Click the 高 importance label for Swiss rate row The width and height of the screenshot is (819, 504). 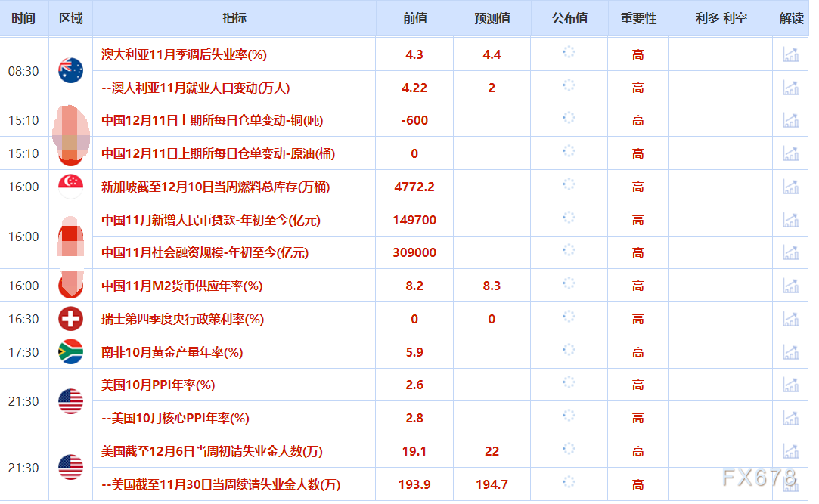(x=638, y=319)
